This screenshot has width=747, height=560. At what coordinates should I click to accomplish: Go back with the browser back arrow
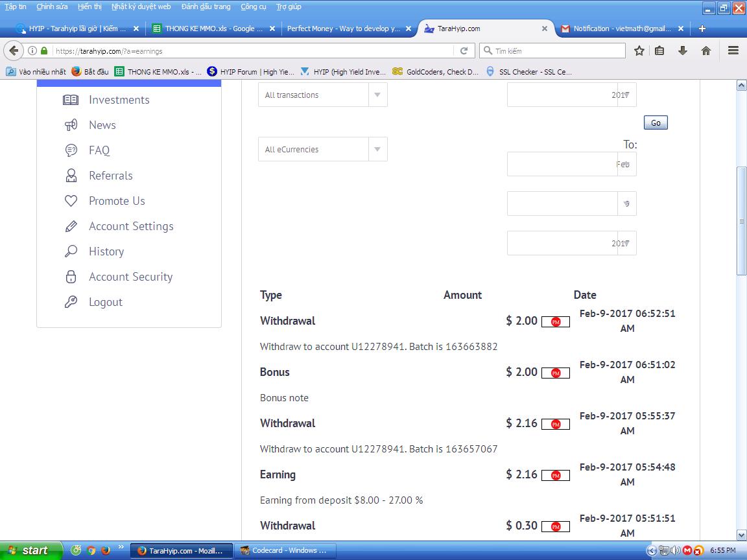(x=14, y=51)
